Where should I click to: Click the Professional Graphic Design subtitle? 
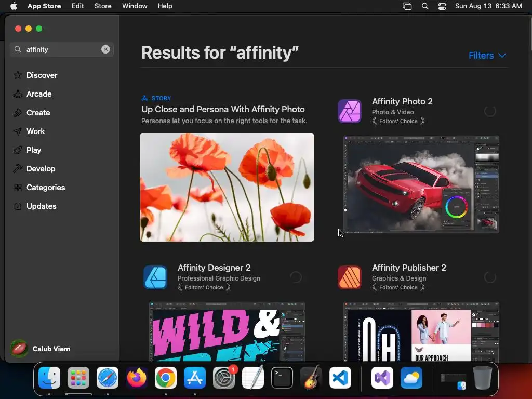(x=219, y=278)
